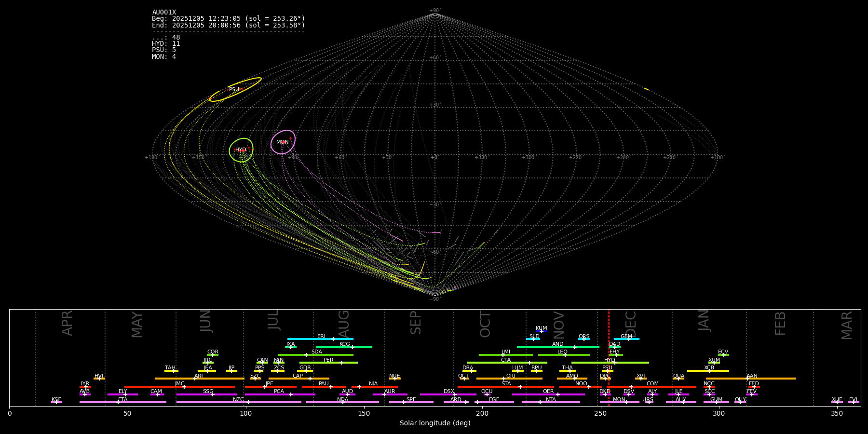
Task: Click the APR month label in the timeline
Action: 68,323
